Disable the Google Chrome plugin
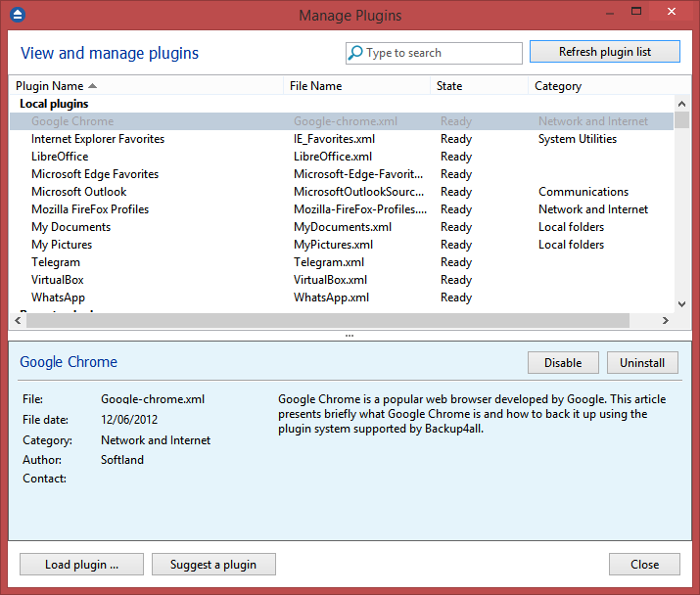The height and width of the screenshot is (595, 700). coord(563,362)
